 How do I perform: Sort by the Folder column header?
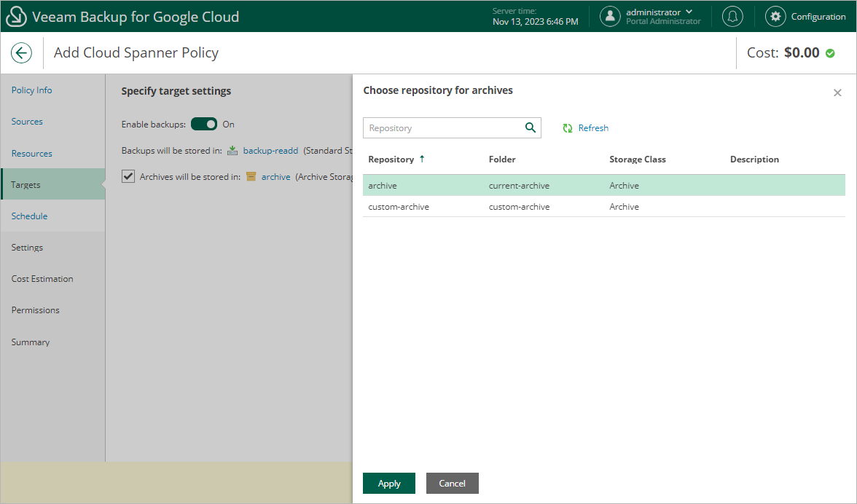502,159
